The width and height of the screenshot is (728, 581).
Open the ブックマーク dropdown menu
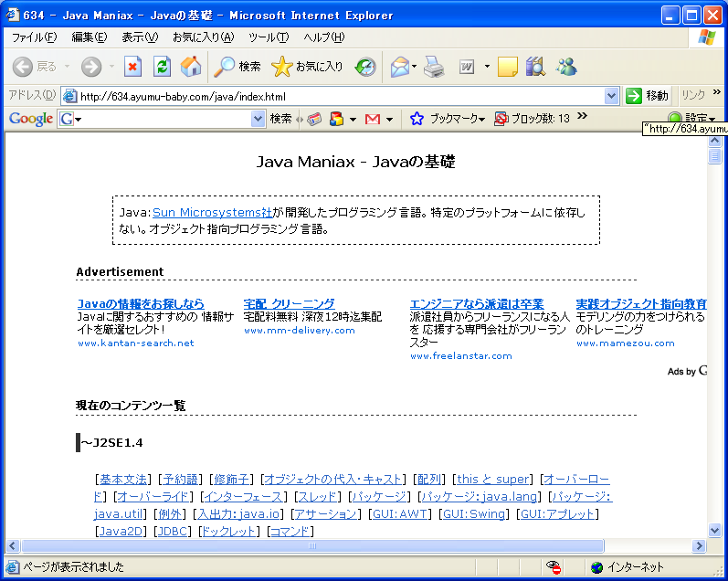457,119
